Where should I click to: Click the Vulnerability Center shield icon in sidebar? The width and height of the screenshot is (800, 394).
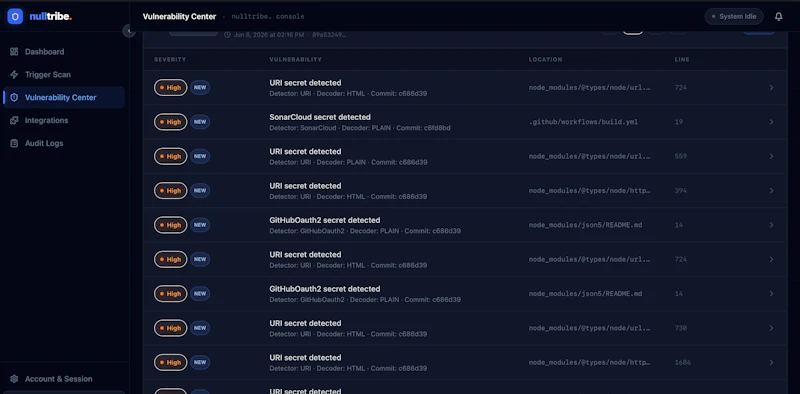14,97
